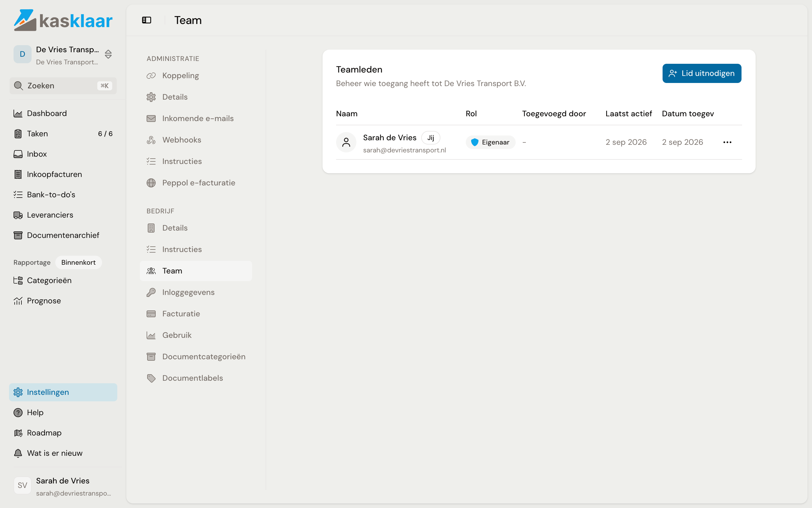Click the sarah@devriestransport.nl email in the table
Image resolution: width=812 pixels, height=508 pixels.
404,150
